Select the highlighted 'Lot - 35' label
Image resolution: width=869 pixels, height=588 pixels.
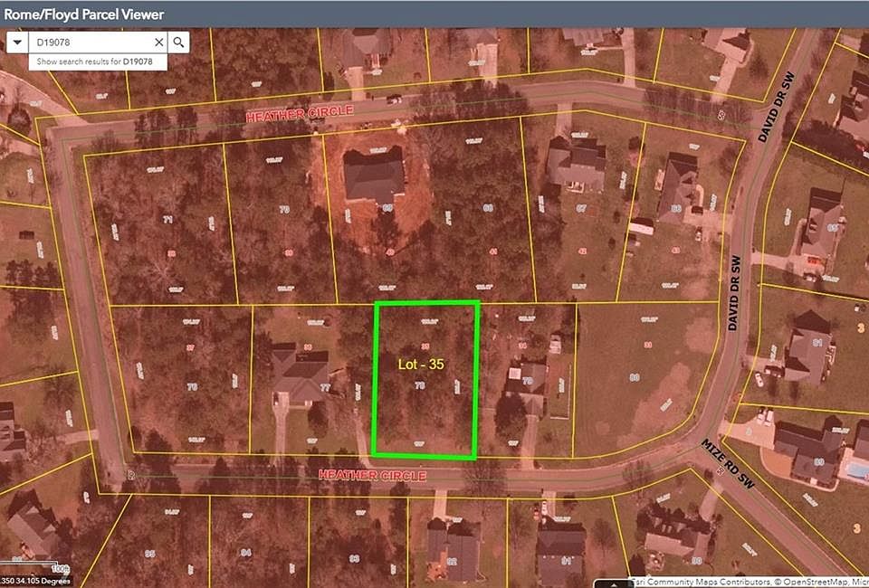click(421, 365)
